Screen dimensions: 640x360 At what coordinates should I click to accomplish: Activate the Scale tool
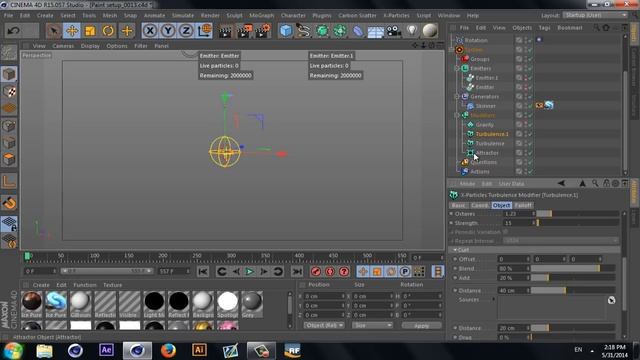[90, 31]
